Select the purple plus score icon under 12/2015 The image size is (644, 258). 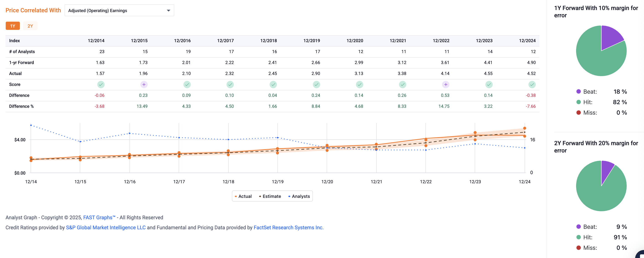[144, 85]
